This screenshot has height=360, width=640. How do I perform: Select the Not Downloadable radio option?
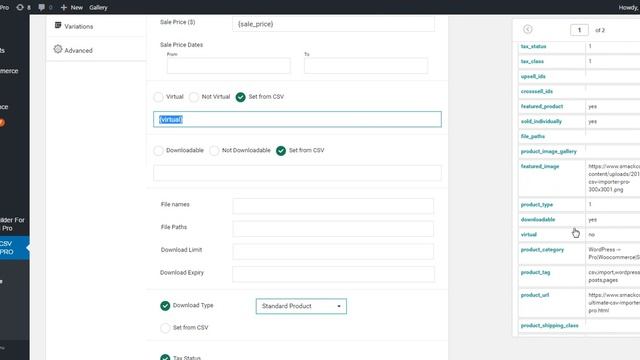click(214, 151)
